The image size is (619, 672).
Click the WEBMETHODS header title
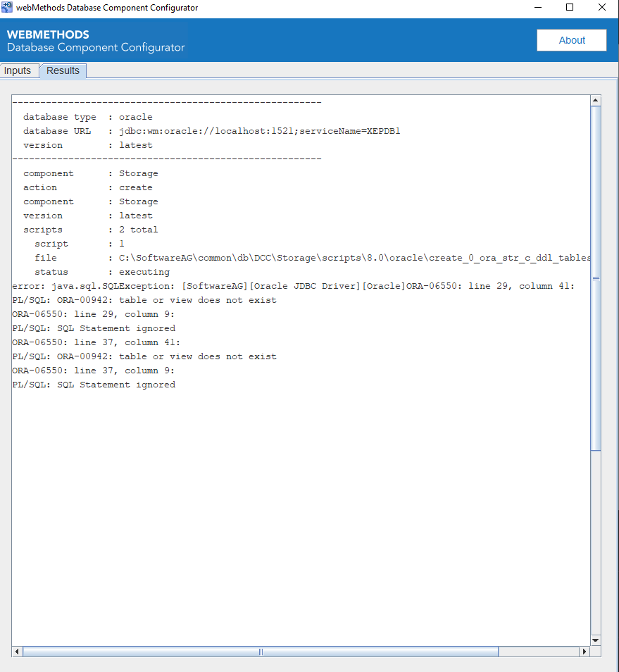(x=48, y=35)
